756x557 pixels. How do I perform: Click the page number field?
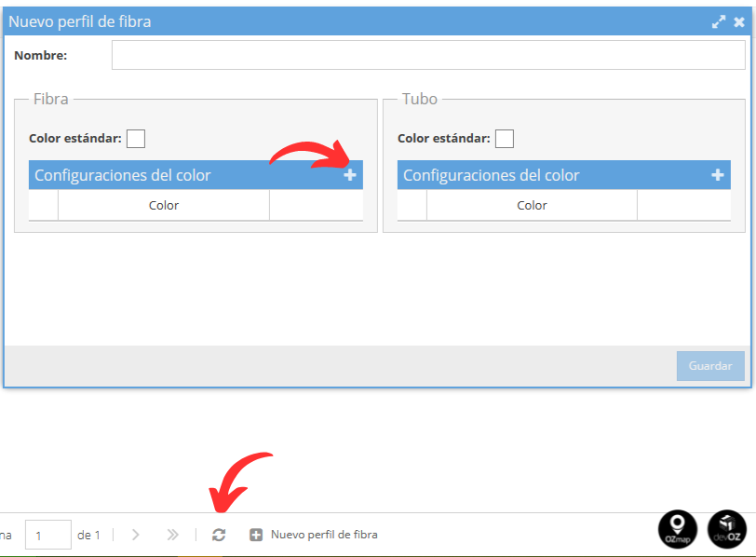48,535
